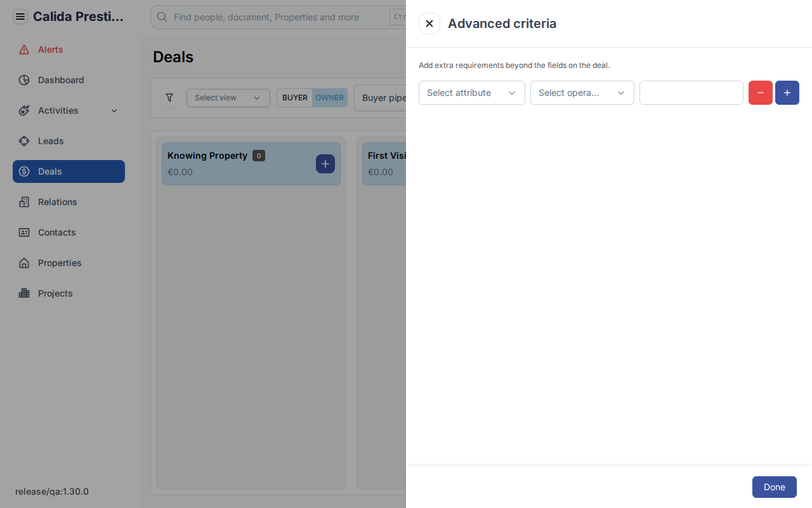Click the global search field

pos(278,17)
